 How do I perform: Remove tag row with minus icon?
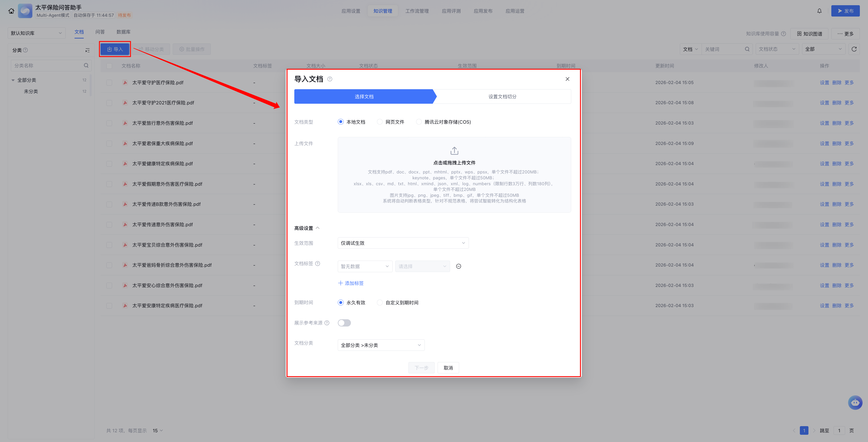point(458,267)
